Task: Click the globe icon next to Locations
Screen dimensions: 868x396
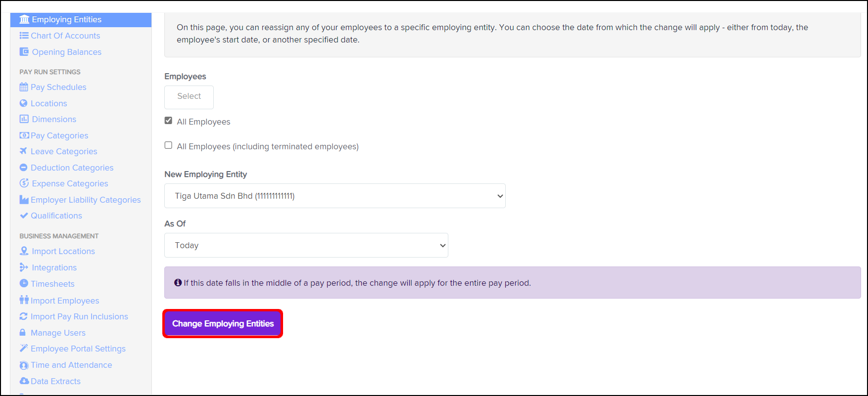Action: (x=23, y=103)
